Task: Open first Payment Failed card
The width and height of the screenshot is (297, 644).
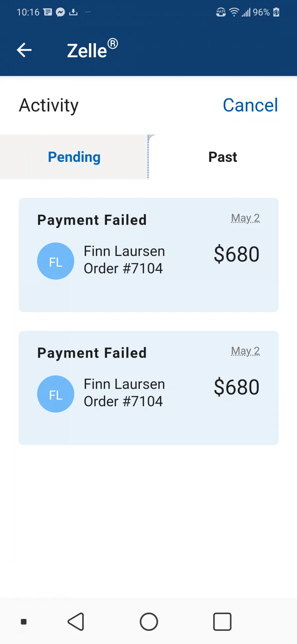Action: tap(148, 255)
